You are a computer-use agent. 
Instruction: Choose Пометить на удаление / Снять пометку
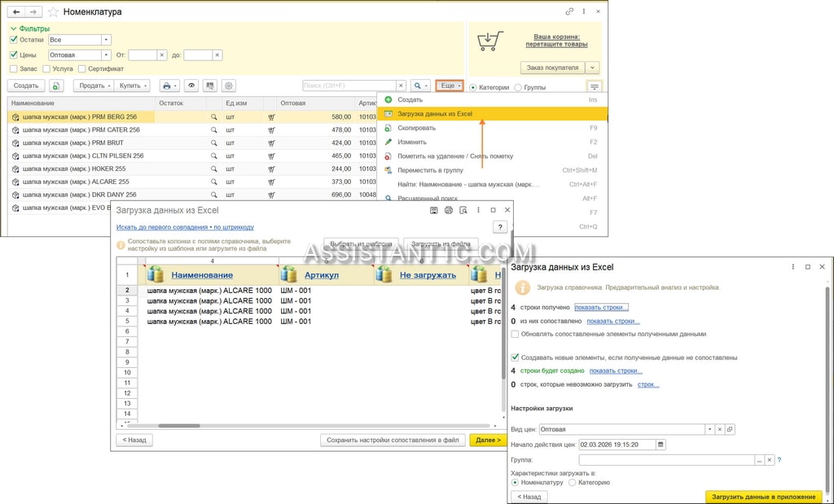tap(492, 156)
